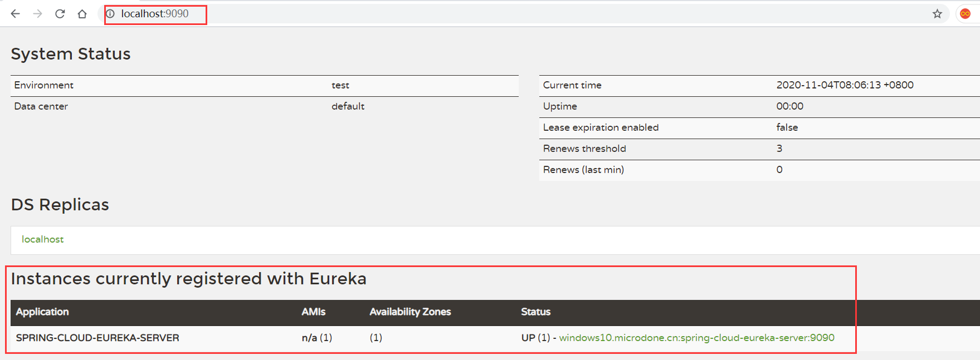View site information icon in address bar

tap(110, 14)
